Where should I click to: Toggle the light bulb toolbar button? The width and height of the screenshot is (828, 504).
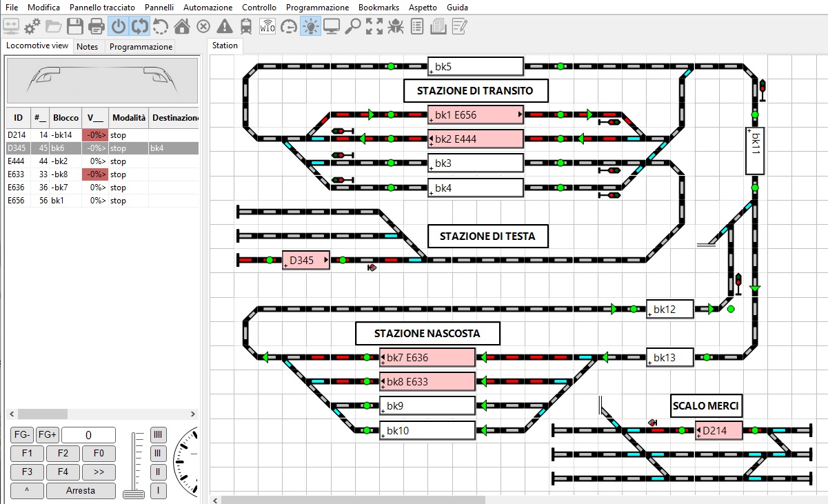(x=310, y=27)
